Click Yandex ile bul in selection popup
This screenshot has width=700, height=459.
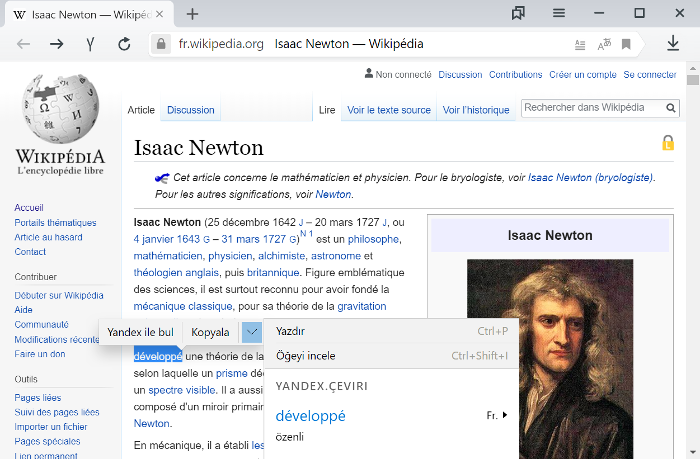tap(140, 332)
